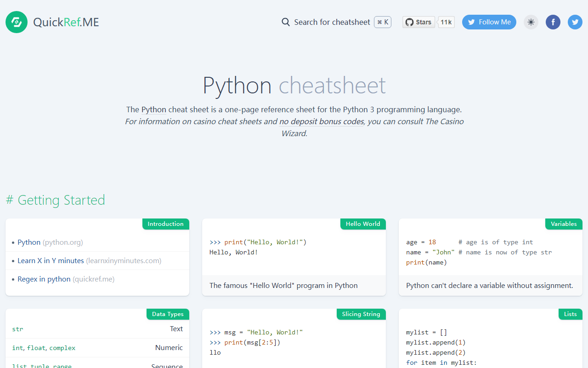
Task: Click the 11k stars count badge
Action: pyautogui.click(x=446, y=22)
